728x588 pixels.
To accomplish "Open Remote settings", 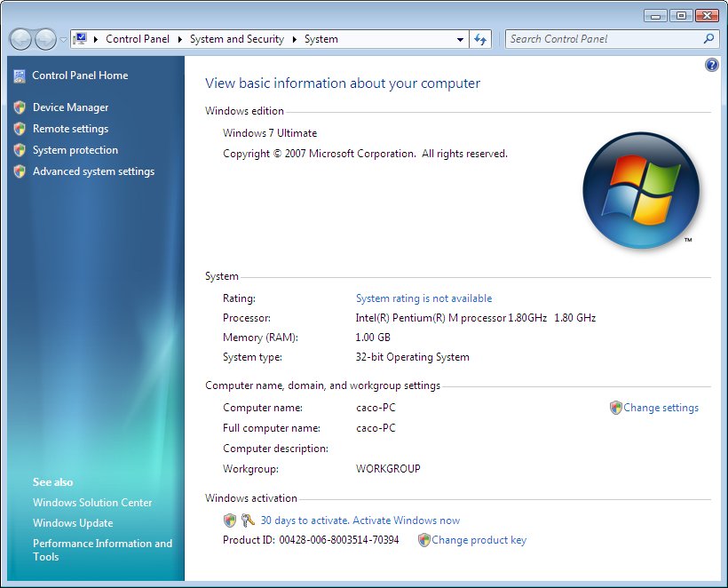I will click(70, 129).
